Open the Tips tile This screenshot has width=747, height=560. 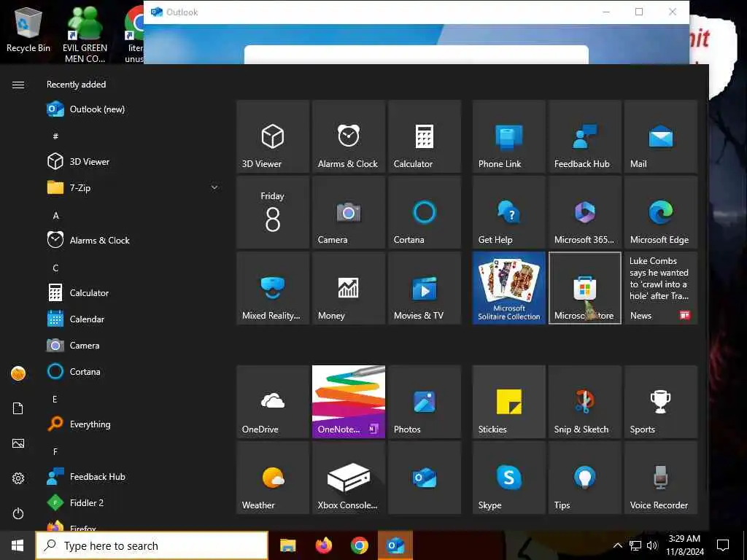(x=584, y=478)
